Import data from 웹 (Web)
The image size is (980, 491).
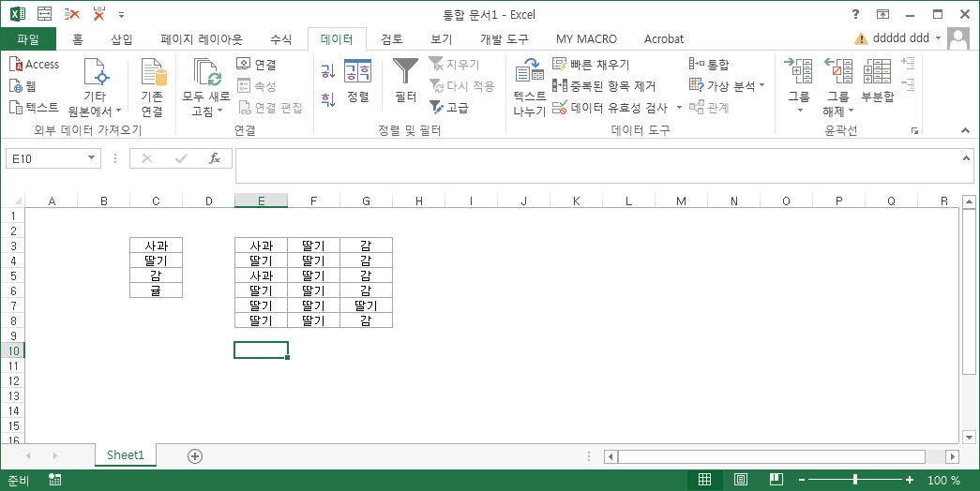click(23, 85)
